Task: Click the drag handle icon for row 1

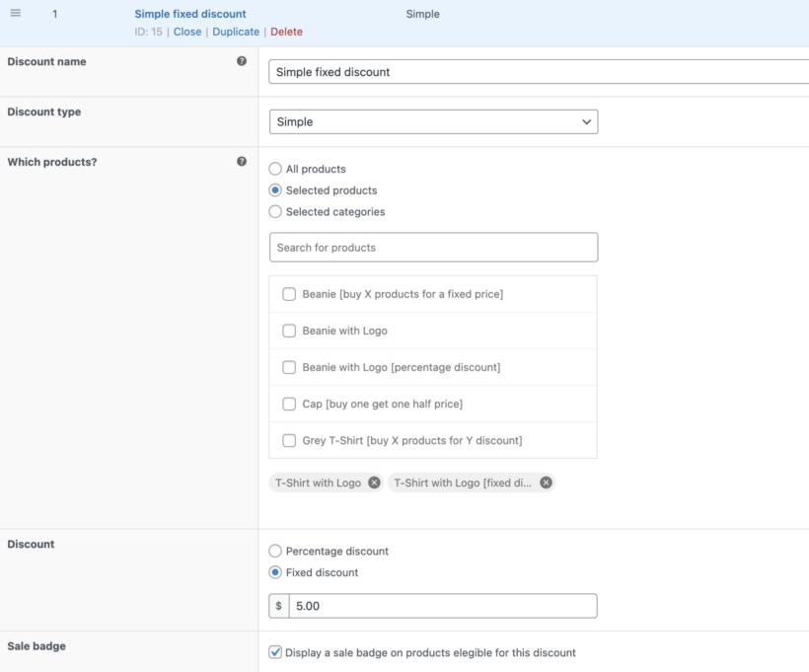Action: pos(16,14)
